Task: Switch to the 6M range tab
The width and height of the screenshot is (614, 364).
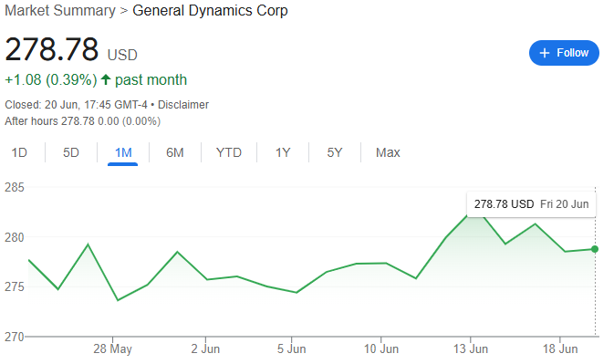Action: pyautogui.click(x=175, y=152)
